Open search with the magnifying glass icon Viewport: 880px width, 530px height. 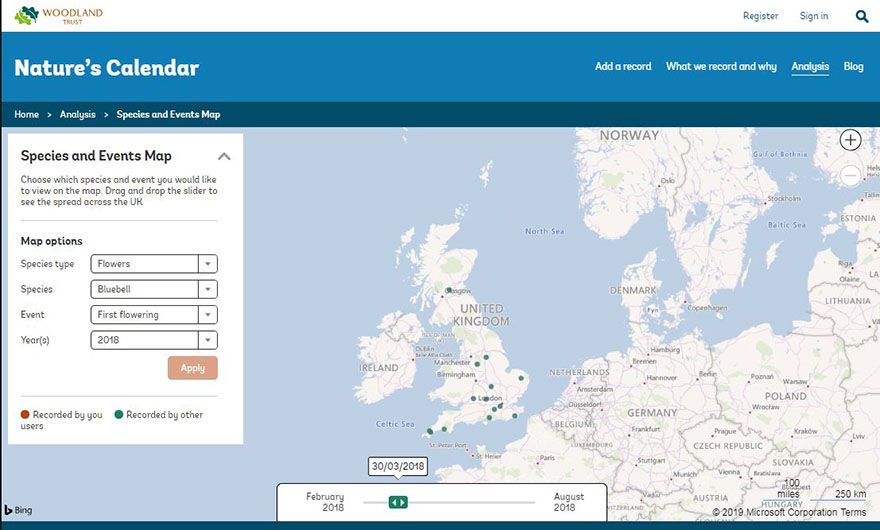(862, 16)
